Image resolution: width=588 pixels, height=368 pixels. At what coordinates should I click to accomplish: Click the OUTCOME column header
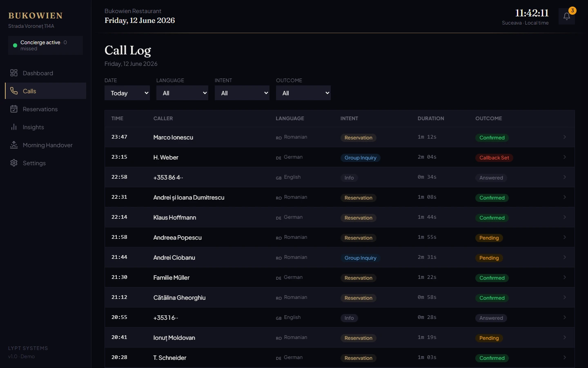click(x=489, y=119)
